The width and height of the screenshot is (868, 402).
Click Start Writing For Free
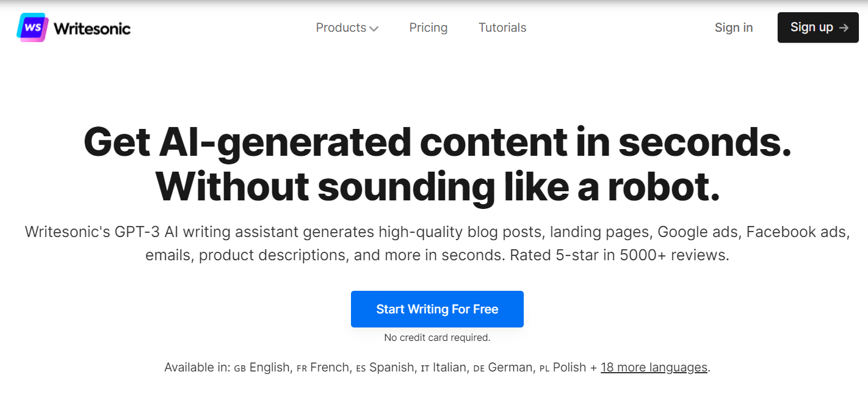[437, 309]
